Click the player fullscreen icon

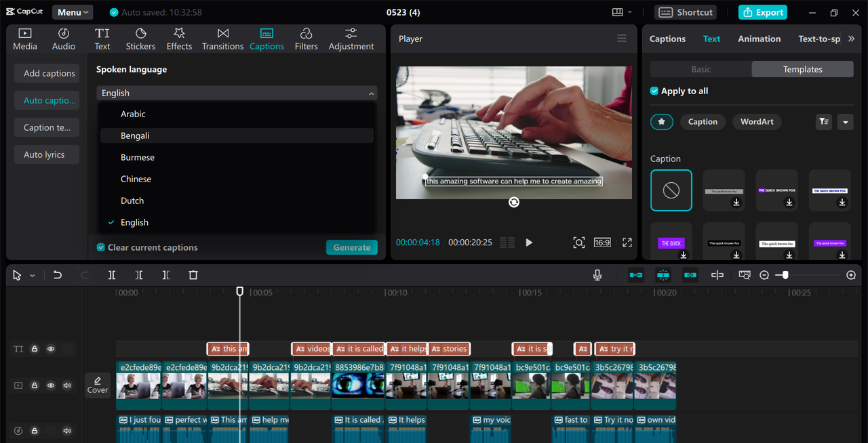coord(627,242)
